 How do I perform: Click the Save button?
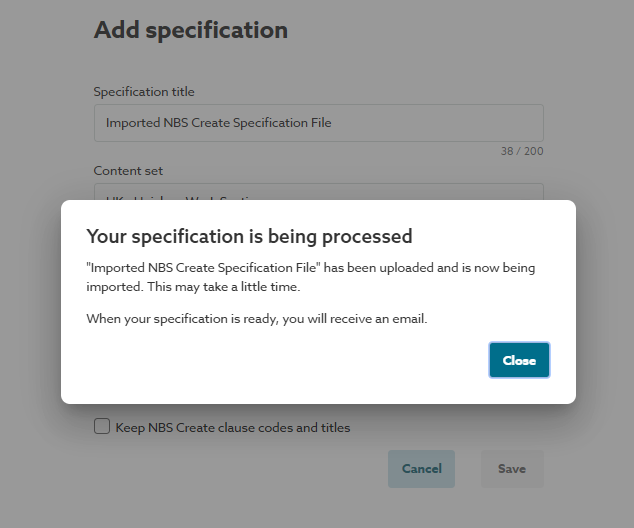click(512, 468)
